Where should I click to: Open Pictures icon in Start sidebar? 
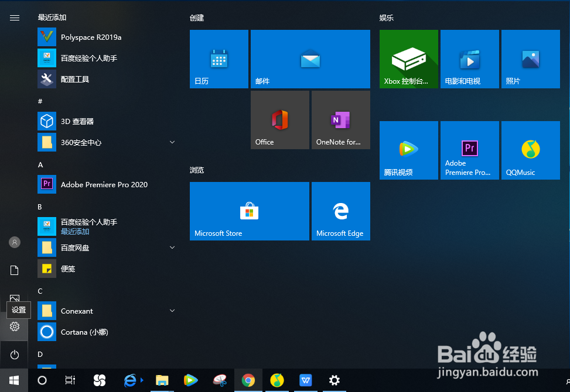coord(14,297)
